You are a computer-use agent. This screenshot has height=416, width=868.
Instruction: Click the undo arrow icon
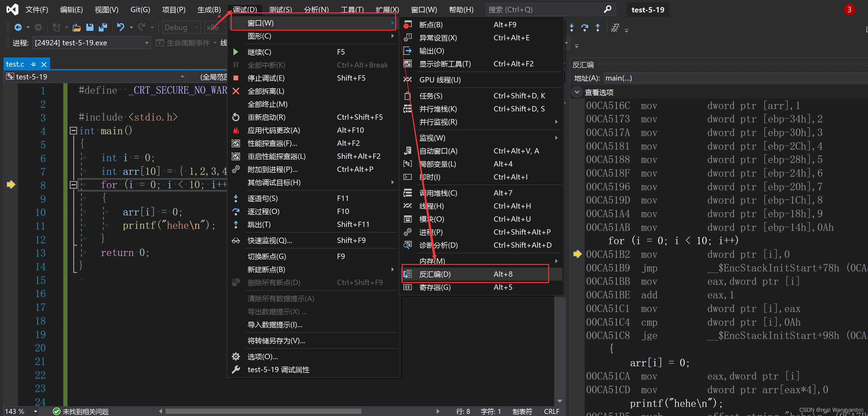point(120,27)
